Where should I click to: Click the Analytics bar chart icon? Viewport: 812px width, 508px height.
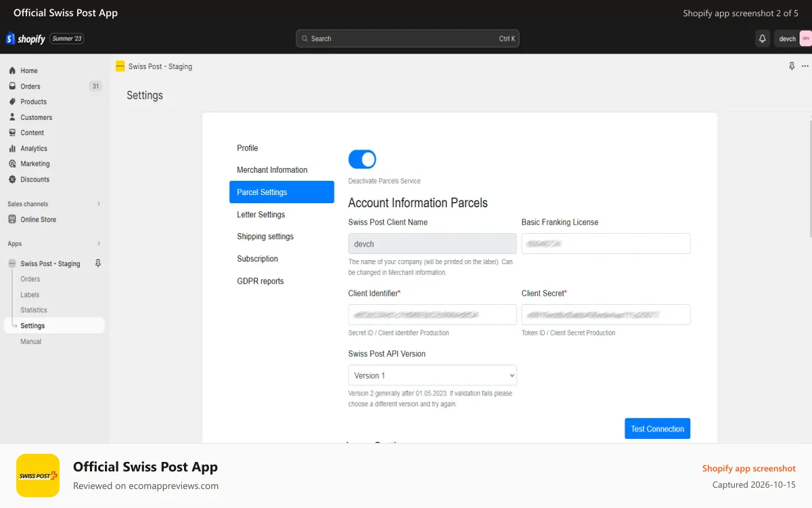12,148
